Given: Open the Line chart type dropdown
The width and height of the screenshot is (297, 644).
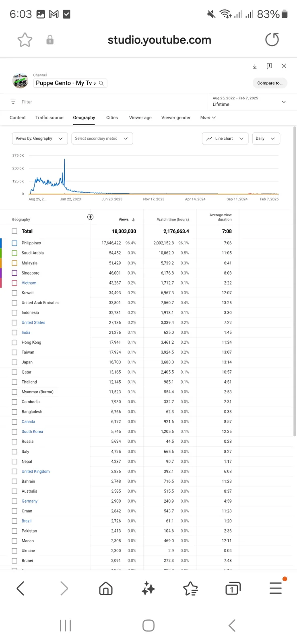Looking at the screenshot, I should point(225,138).
